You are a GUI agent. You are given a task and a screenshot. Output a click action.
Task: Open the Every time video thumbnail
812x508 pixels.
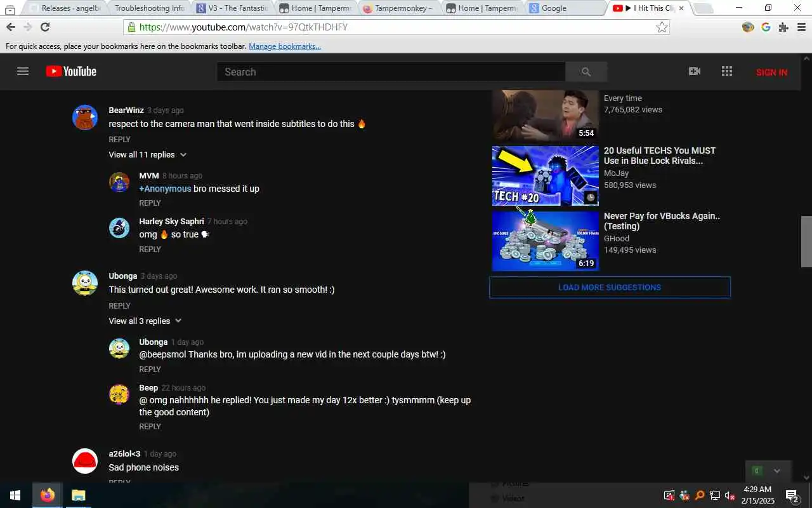[546, 116]
